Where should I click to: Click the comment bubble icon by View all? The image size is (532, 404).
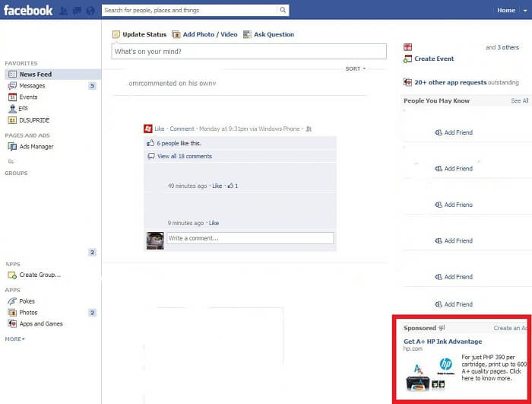(x=151, y=156)
